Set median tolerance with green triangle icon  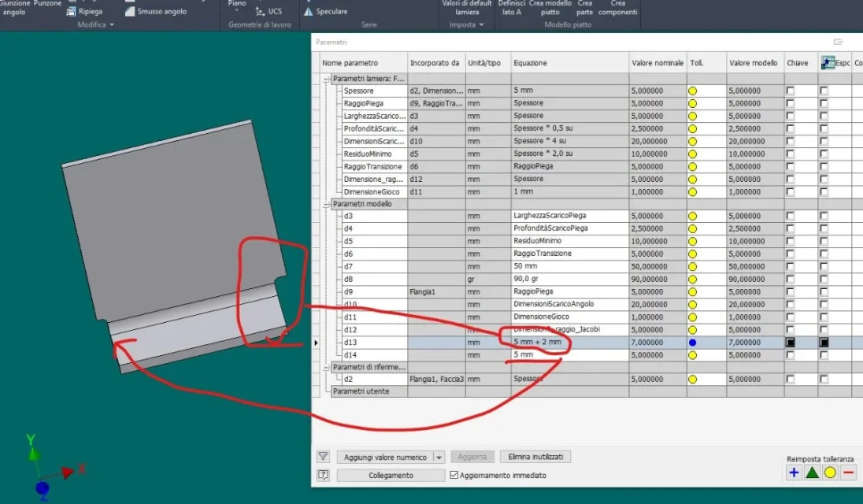pyautogui.click(x=812, y=472)
